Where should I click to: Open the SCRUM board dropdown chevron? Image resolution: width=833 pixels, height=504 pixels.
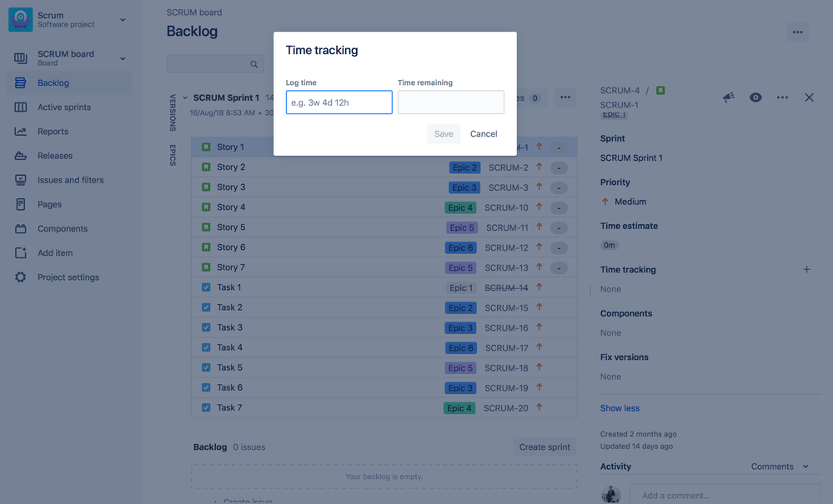(x=123, y=58)
